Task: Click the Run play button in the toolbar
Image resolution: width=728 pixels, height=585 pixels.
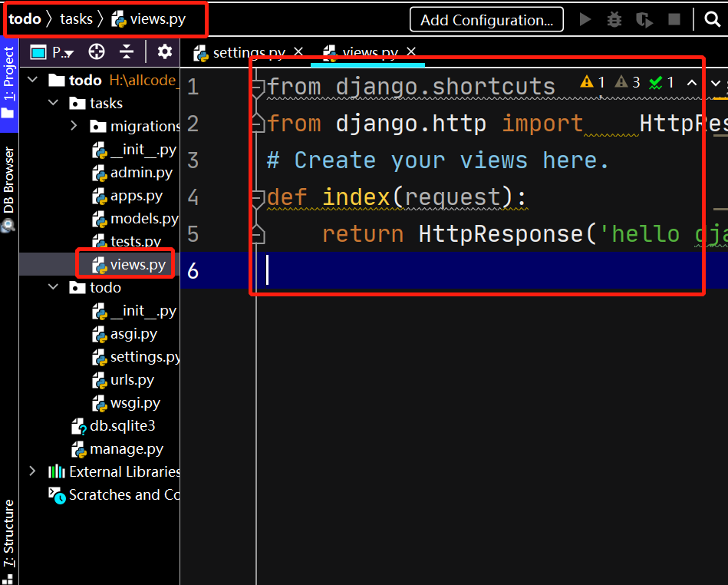Action: tap(585, 19)
